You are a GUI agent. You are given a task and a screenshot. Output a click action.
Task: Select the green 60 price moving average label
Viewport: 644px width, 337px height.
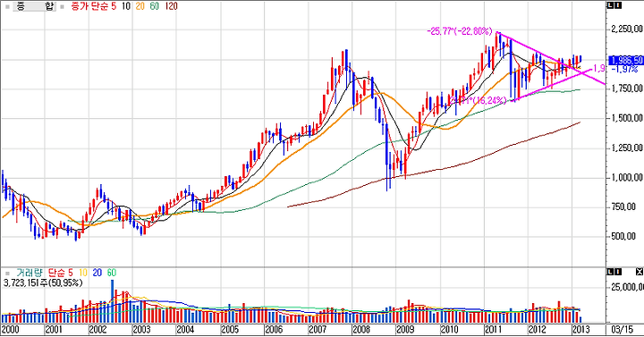155,6
